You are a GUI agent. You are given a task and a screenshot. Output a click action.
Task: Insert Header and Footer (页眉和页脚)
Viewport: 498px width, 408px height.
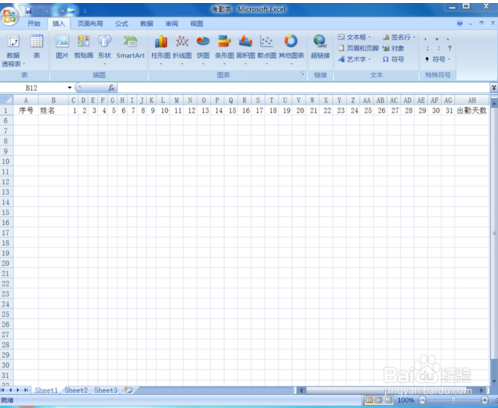tap(358, 48)
